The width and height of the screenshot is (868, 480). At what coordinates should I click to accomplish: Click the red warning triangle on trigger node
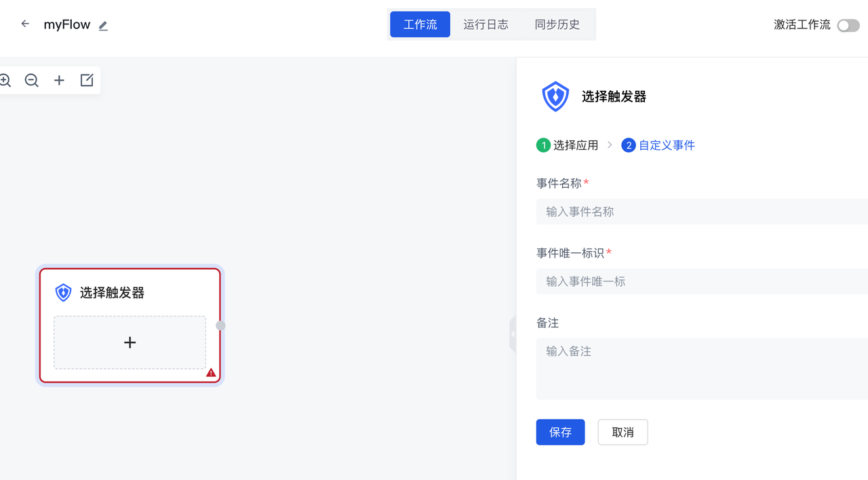[211, 372]
